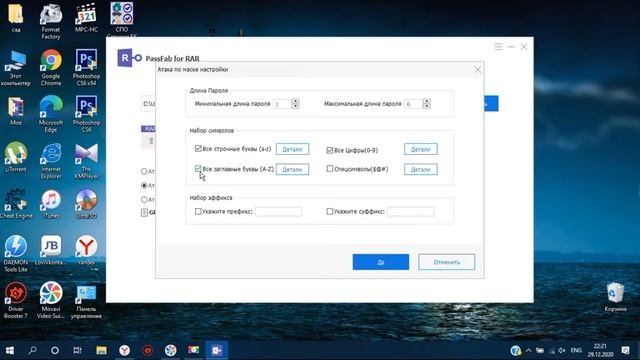This screenshot has width=640, height=360.
Task: Open The KMPlayer desktop icon
Action: point(86,160)
